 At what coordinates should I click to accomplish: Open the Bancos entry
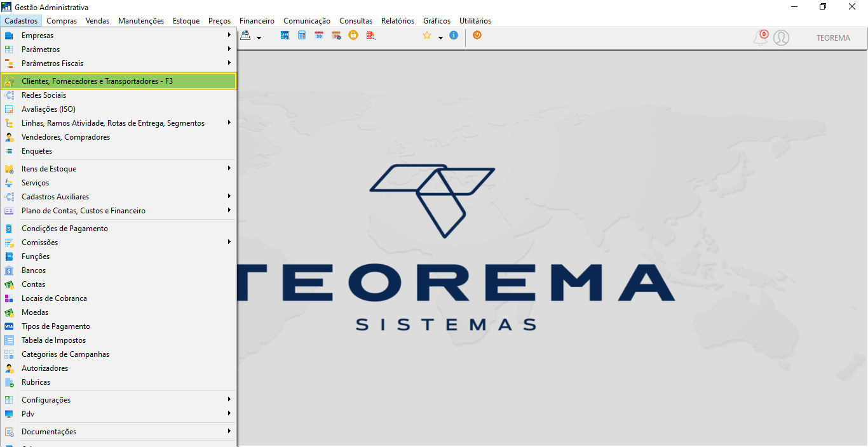tap(119, 270)
